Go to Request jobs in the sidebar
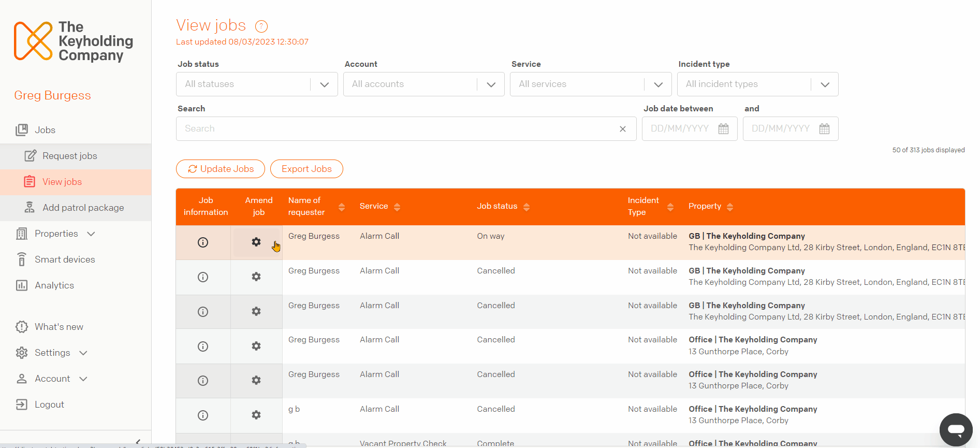 pyautogui.click(x=70, y=156)
